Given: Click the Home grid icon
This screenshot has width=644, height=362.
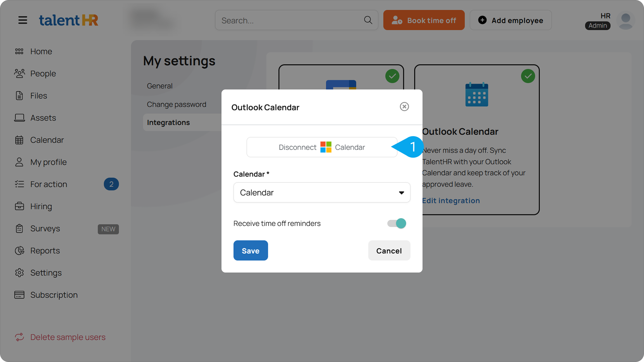Looking at the screenshot, I should (x=19, y=51).
